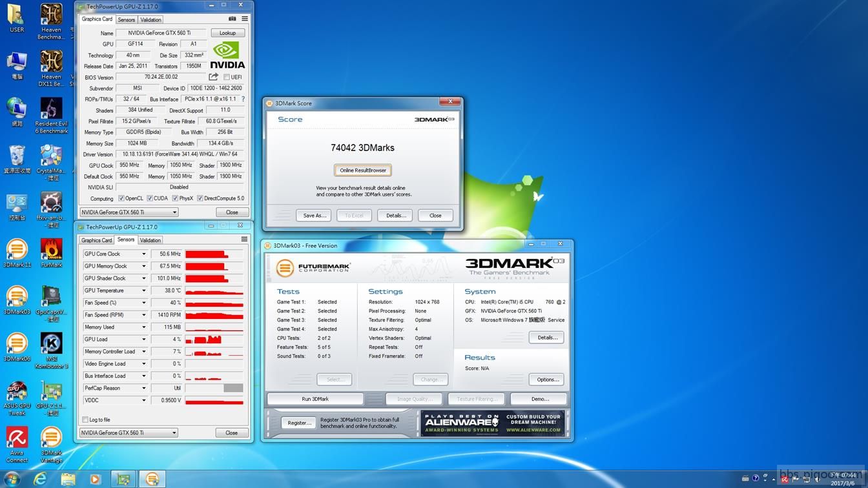Open Validation tab in the lower GPU-Z Sensors window
The image size is (868, 488).
150,240
